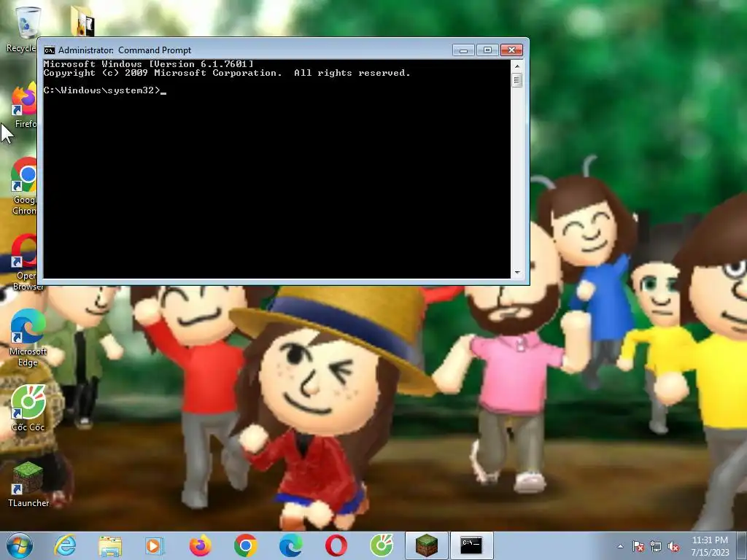Viewport: 747px width, 560px height.
Task: Launch Microsoft Edge from the taskbar
Action: [x=290, y=545]
